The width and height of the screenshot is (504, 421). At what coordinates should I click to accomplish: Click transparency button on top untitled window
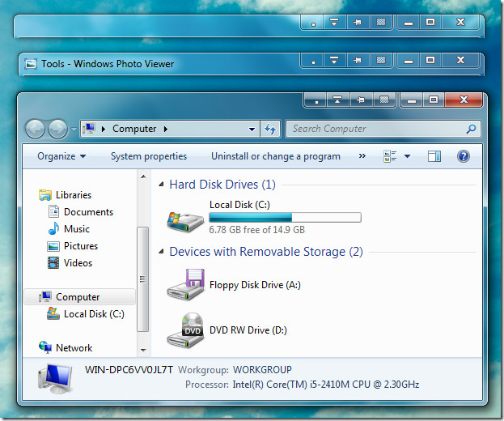pos(381,22)
